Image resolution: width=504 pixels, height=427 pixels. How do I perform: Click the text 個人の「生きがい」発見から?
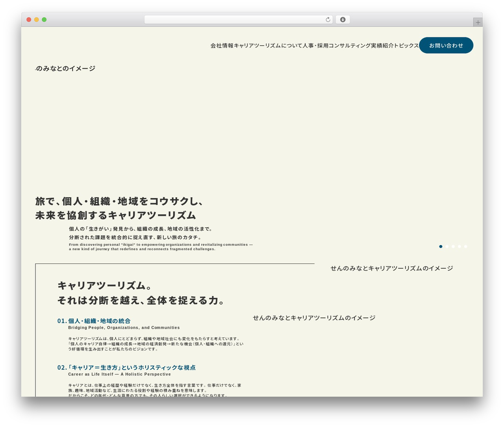pyautogui.click(x=102, y=229)
